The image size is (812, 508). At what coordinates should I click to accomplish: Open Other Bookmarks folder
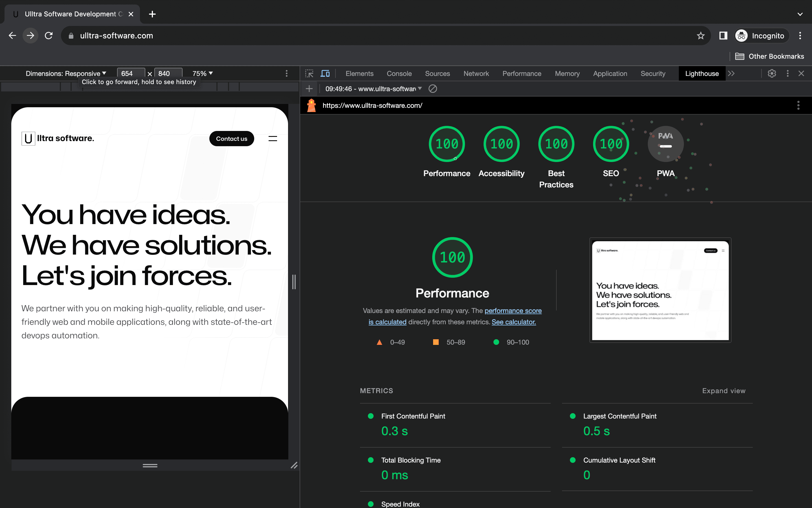pyautogui.click(x=769, y=56)
